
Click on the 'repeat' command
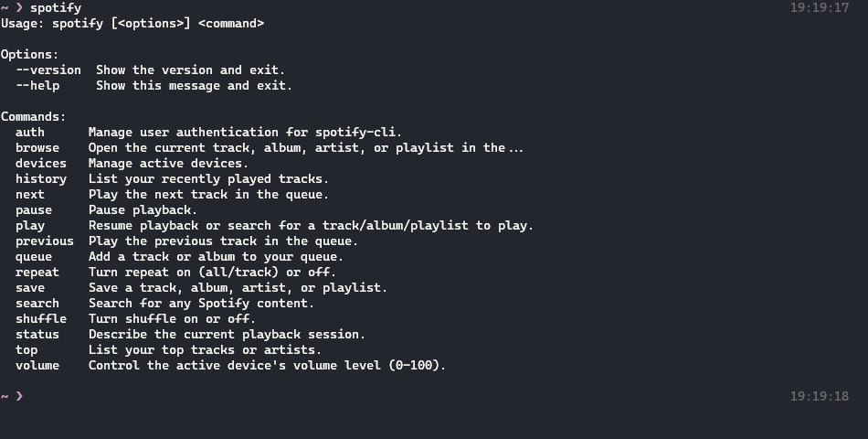37,273
